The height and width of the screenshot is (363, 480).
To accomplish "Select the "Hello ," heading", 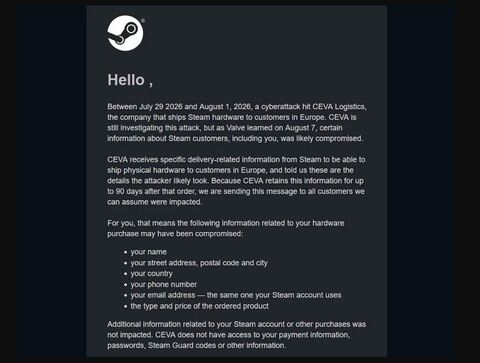I will pos(130,80).
